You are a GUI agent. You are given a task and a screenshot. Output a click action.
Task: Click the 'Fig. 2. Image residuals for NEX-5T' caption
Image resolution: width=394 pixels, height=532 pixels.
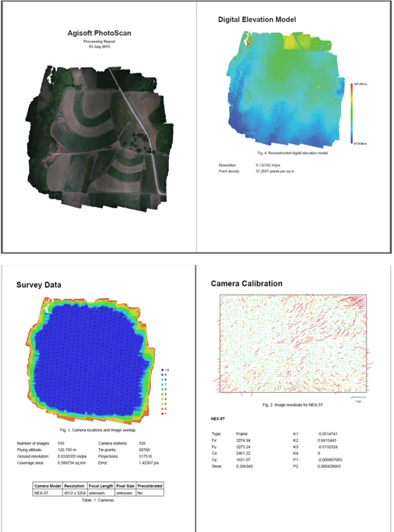pyautogui.click(x=293, y=404)
